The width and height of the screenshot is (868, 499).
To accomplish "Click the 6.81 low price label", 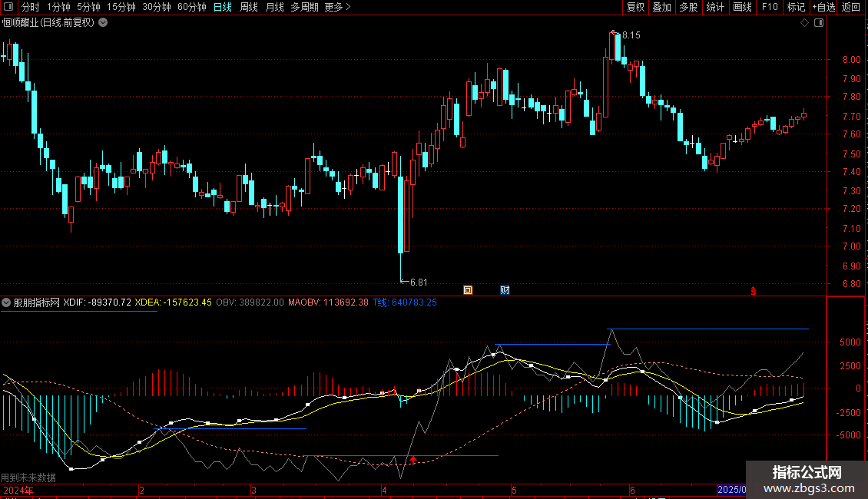I will click(419, 283).
